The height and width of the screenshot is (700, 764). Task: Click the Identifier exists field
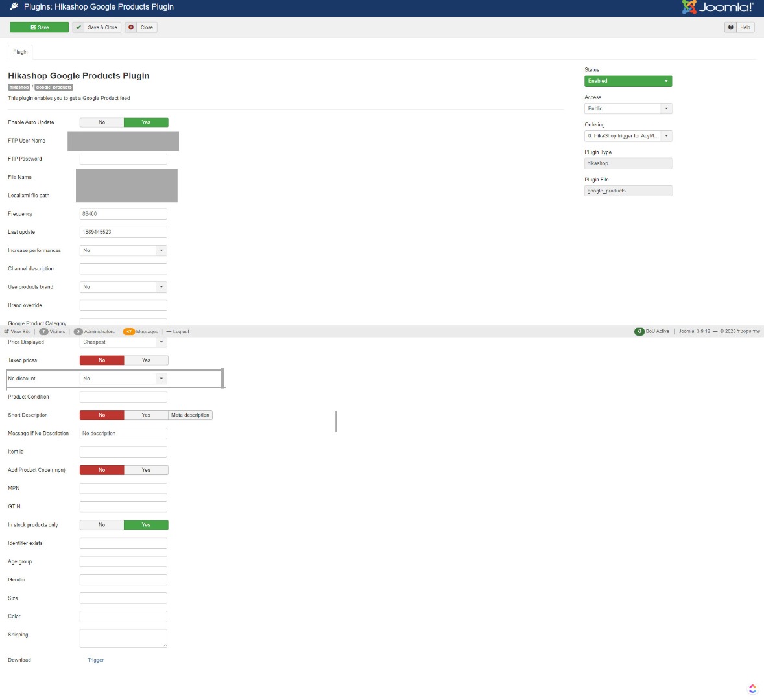point(123,543)
